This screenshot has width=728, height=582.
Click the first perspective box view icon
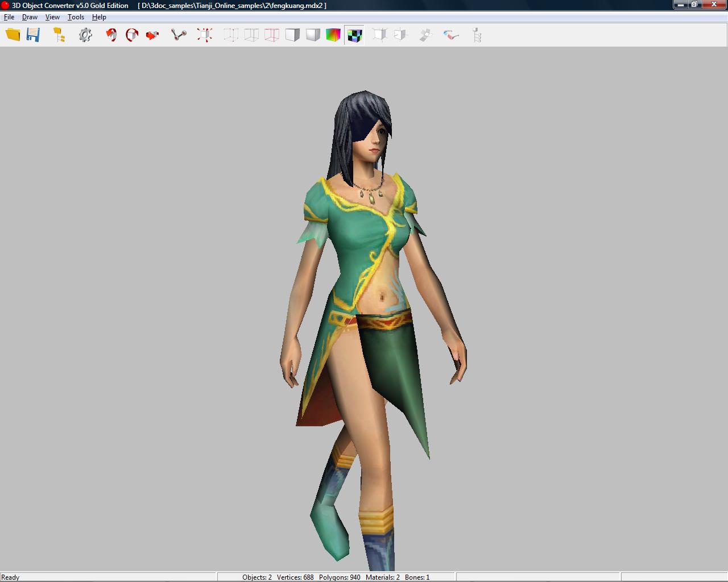[x=380, y=35]
